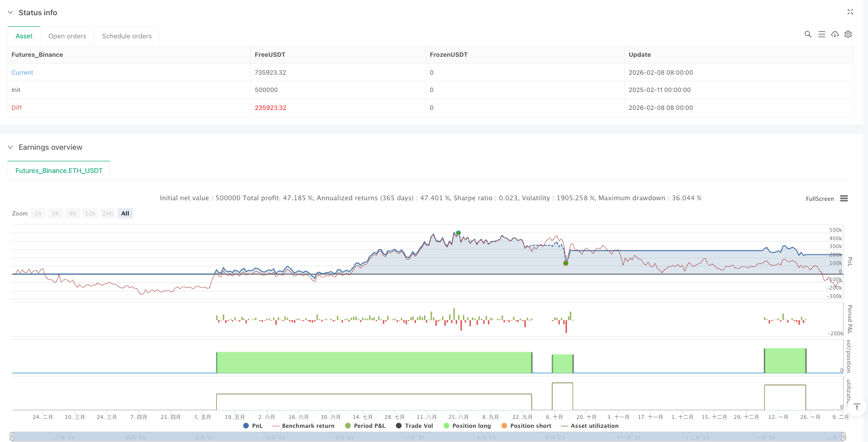Open the Schedule orders tab

click(127, 36)
